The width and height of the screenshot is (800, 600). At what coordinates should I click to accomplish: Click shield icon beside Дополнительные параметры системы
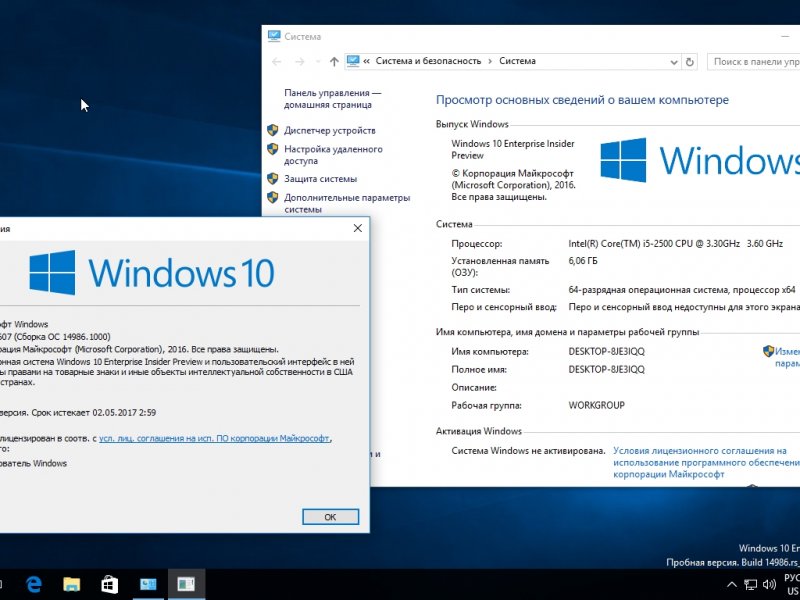pyautogui.click(x=273, y=197)
